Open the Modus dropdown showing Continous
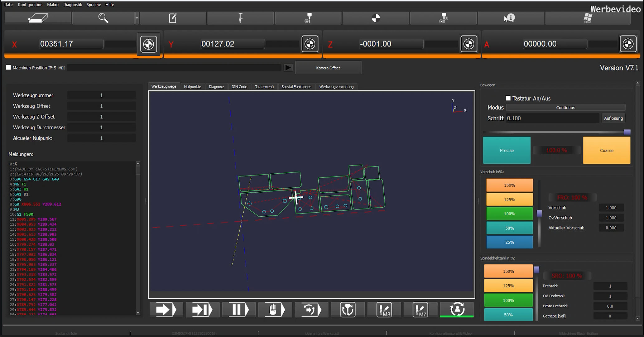This screenshot has height=337, width=644. [565, 107]
